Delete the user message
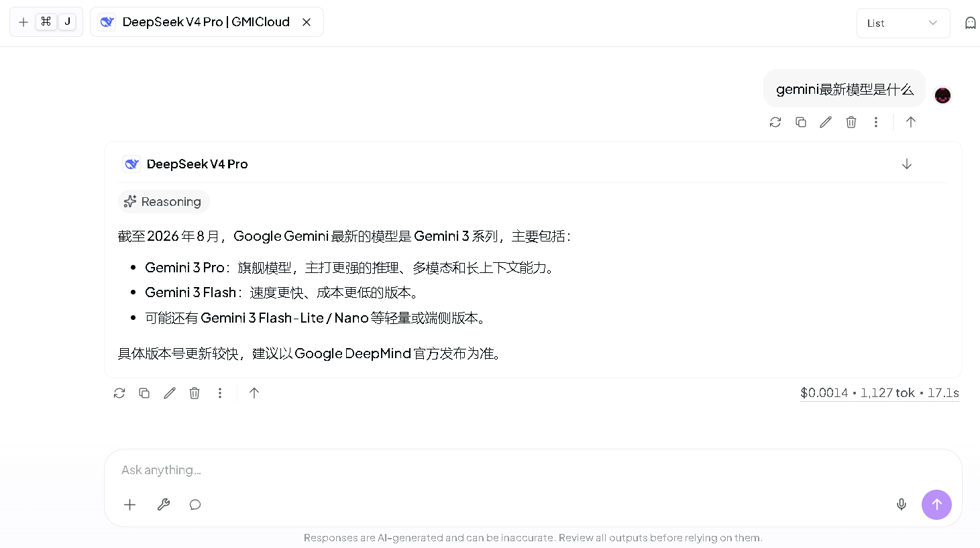980x548 pixels. click(851, 122)
